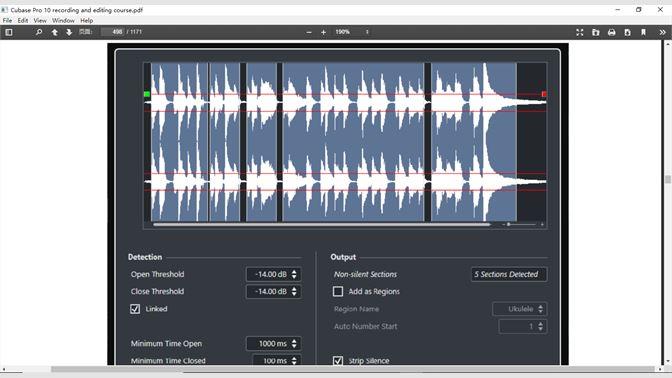Toggle the PDF sidebar panel
Image resolution: width=672 pixels, height=378 pixels.
pyautogui.click(x=9, y=32)
